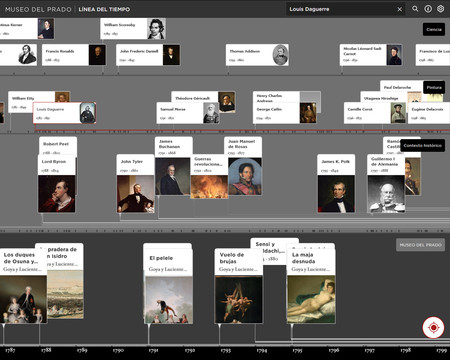Open the James Buchanan portrait card

pos(173,166)
